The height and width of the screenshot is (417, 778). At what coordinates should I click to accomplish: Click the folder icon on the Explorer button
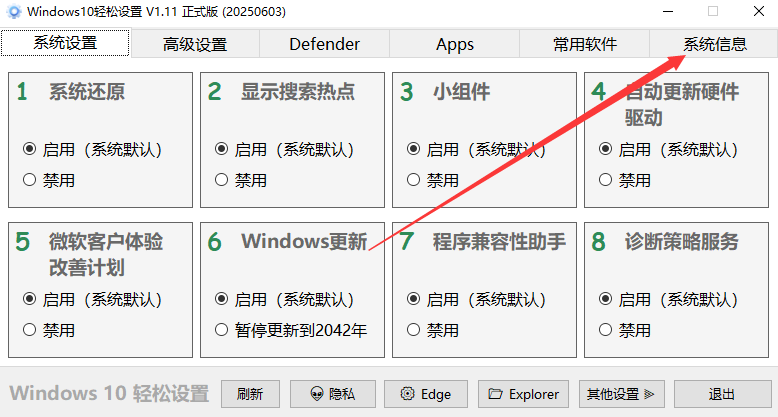(x=495, y=394)
